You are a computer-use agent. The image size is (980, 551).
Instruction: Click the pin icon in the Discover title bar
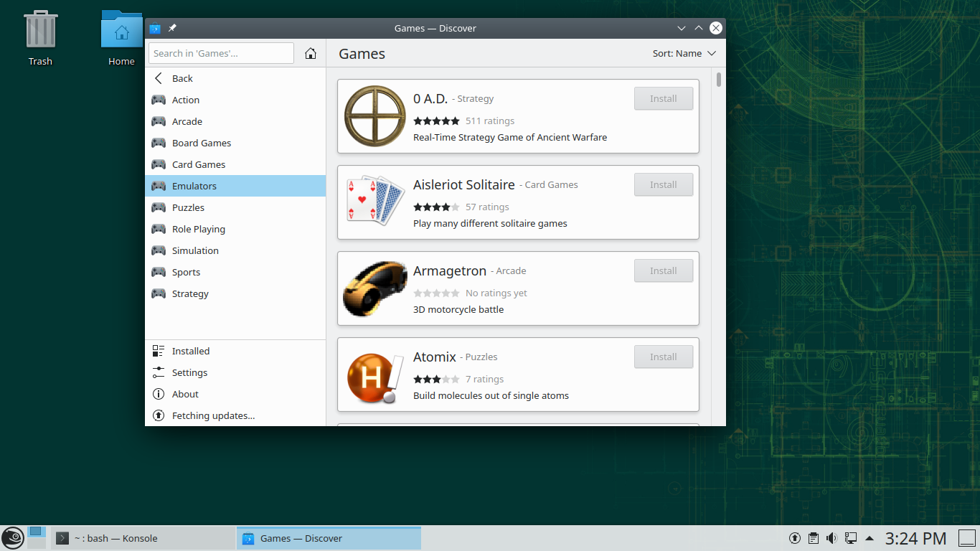[172, 28]
